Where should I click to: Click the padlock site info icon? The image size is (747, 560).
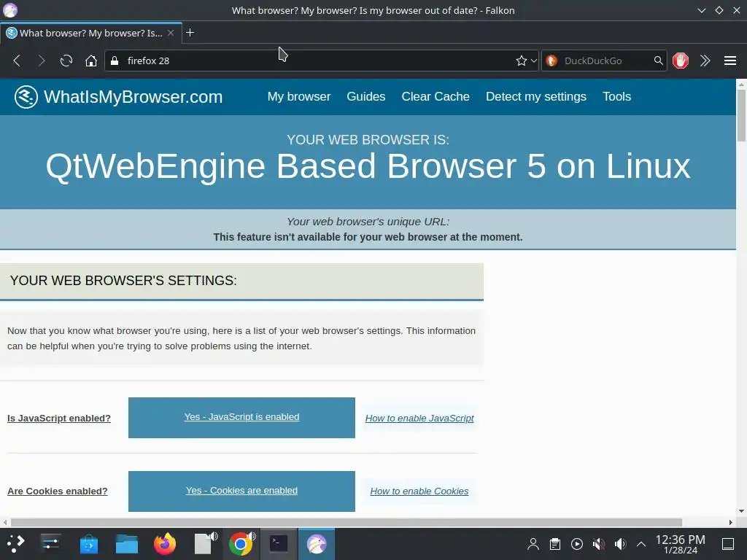[x=115, y=61]
